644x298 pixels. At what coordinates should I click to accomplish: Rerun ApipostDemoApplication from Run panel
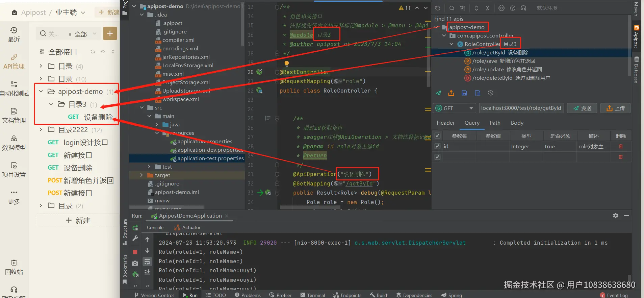135,228
